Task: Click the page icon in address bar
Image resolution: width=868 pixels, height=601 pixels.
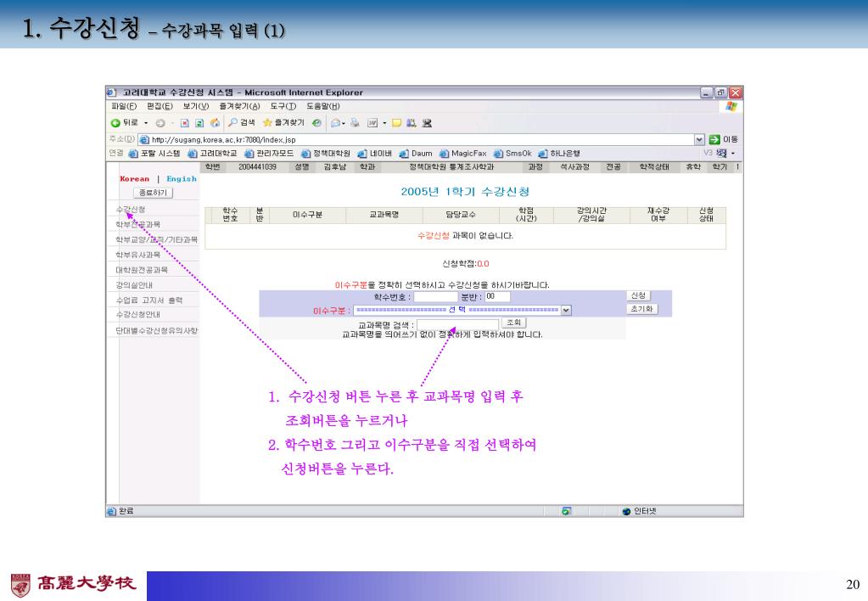Action: point(144,139)
